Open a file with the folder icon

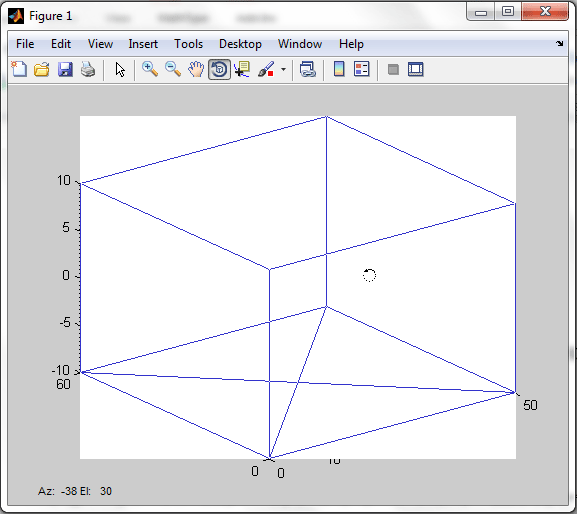(42, 69)
